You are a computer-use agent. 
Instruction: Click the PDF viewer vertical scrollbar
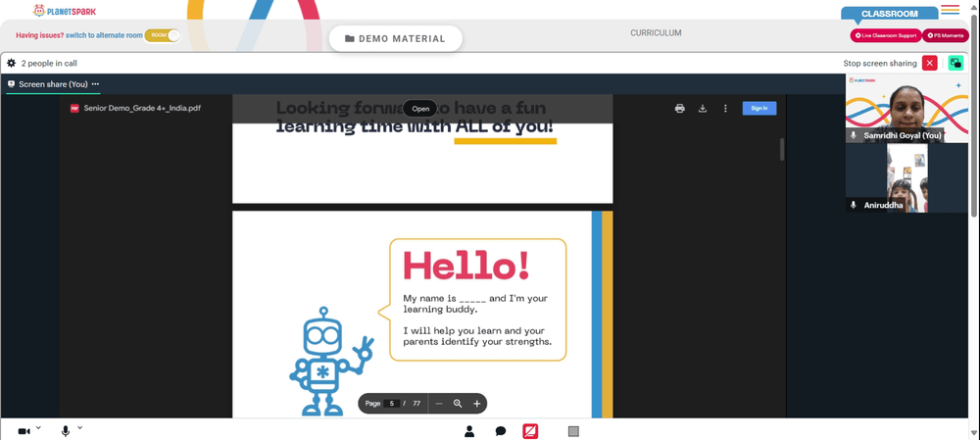[782, 149]
